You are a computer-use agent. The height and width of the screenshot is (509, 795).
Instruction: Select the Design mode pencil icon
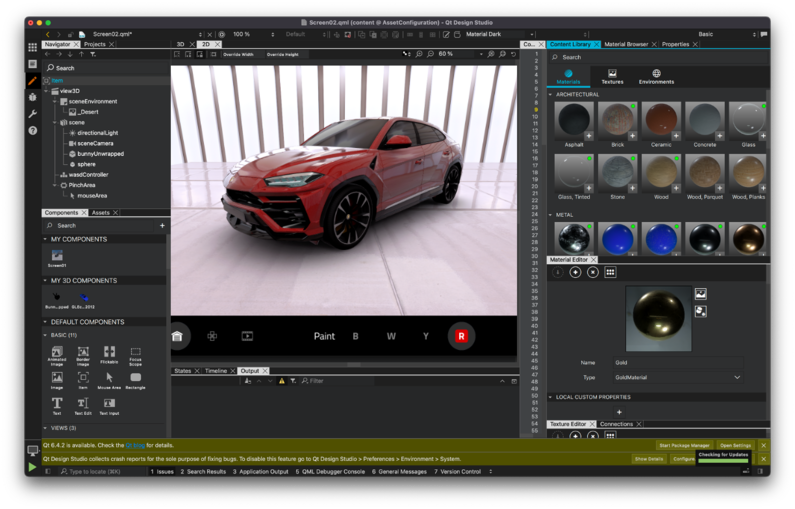[x=32, y=81]
